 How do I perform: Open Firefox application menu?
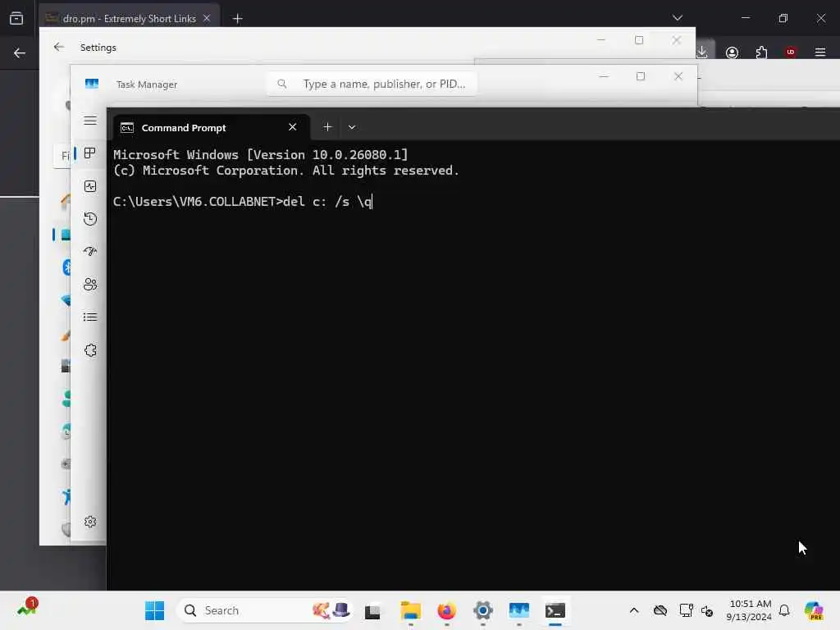820,52
